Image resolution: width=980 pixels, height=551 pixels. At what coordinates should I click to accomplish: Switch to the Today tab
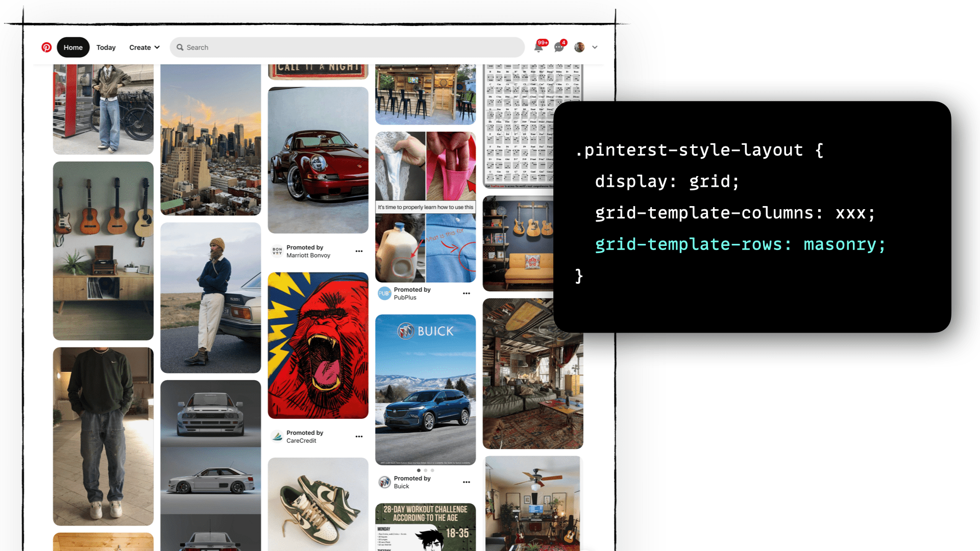pyautogui.click(x=106, y=47)
